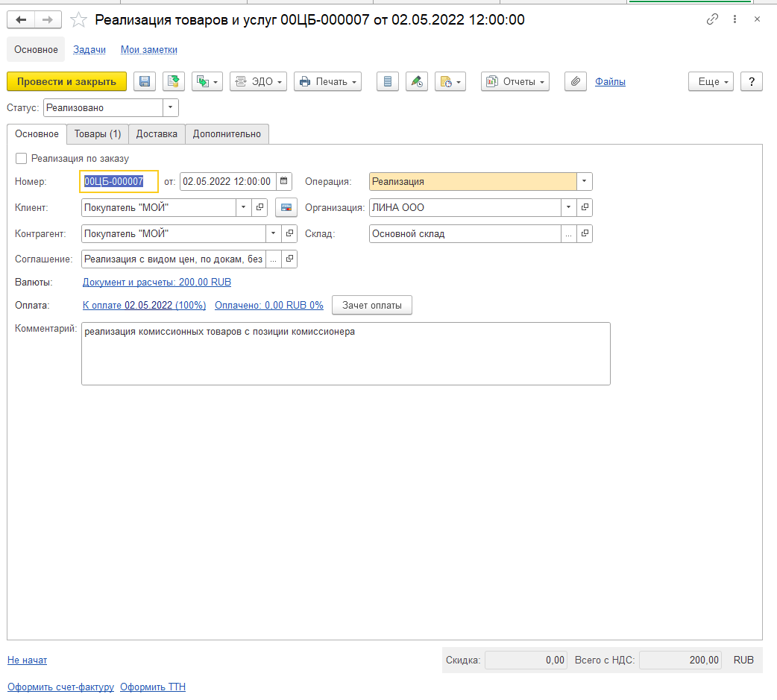This screenshot has height=700, width=777.
Task: Click the paperclip attachments icon
Action: click(575, 82)
